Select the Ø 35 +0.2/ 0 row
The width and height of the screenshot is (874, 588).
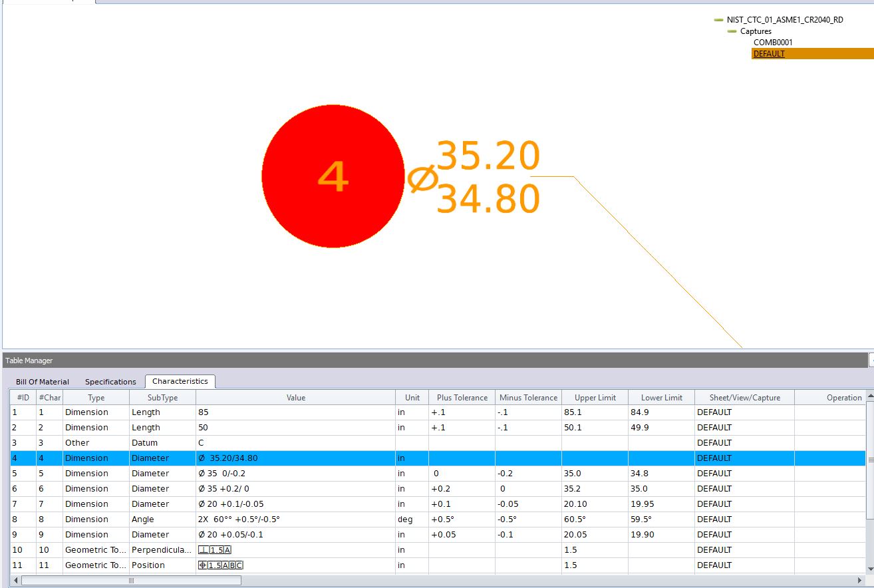[438, 489]
